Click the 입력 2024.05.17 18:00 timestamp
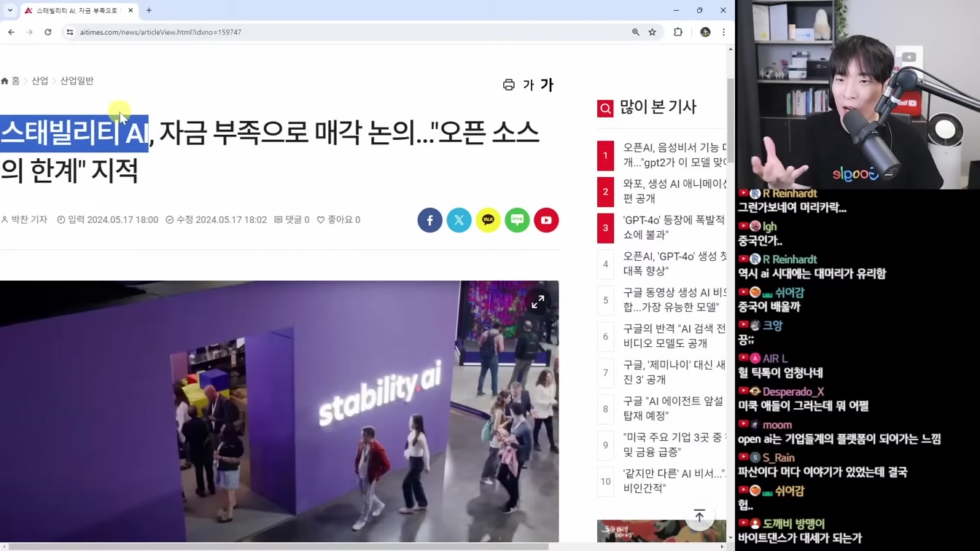980x551 pixels. point(107,219)
